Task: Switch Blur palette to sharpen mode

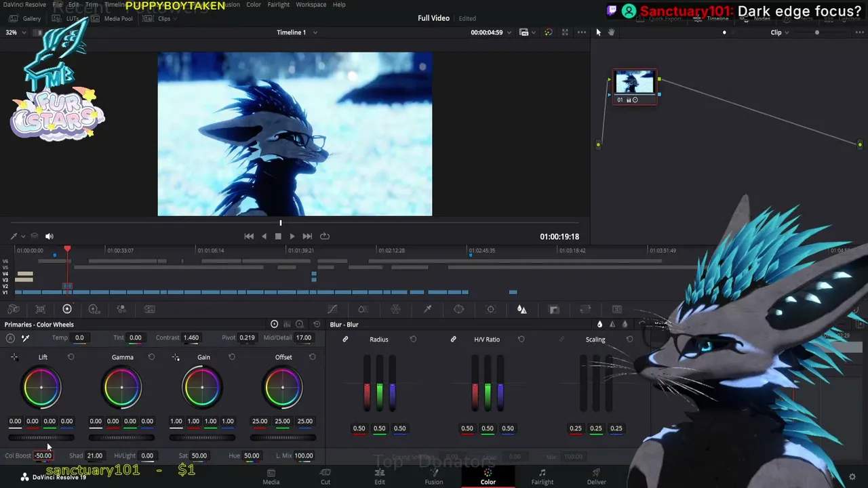Action: click(612, 325)
